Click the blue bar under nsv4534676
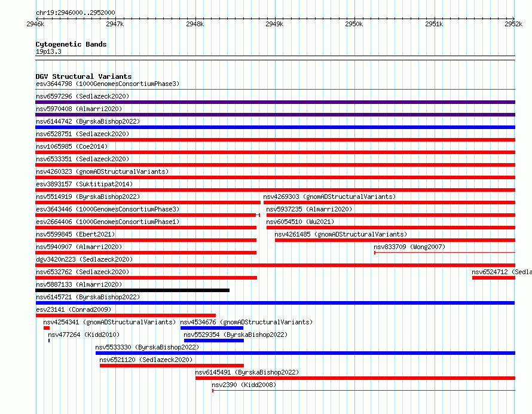Viewport: 532px width, 414px height. [x=212, y=328]
